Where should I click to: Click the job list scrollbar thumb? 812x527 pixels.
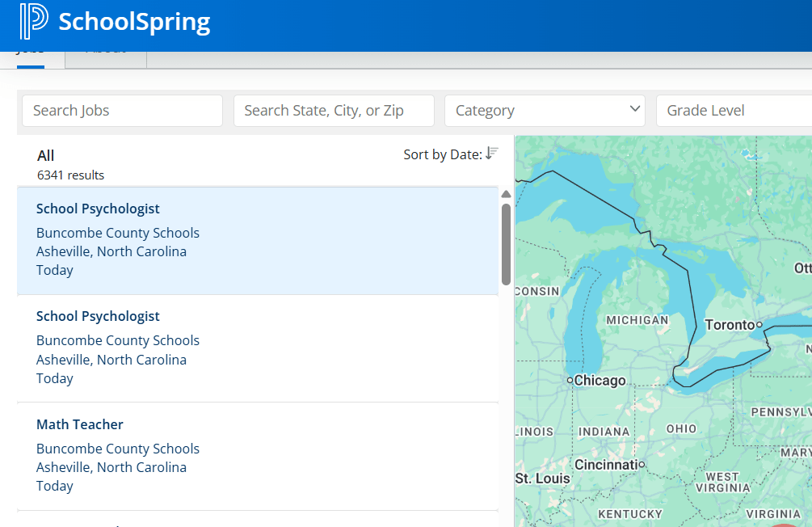click(x=506, y=242)
